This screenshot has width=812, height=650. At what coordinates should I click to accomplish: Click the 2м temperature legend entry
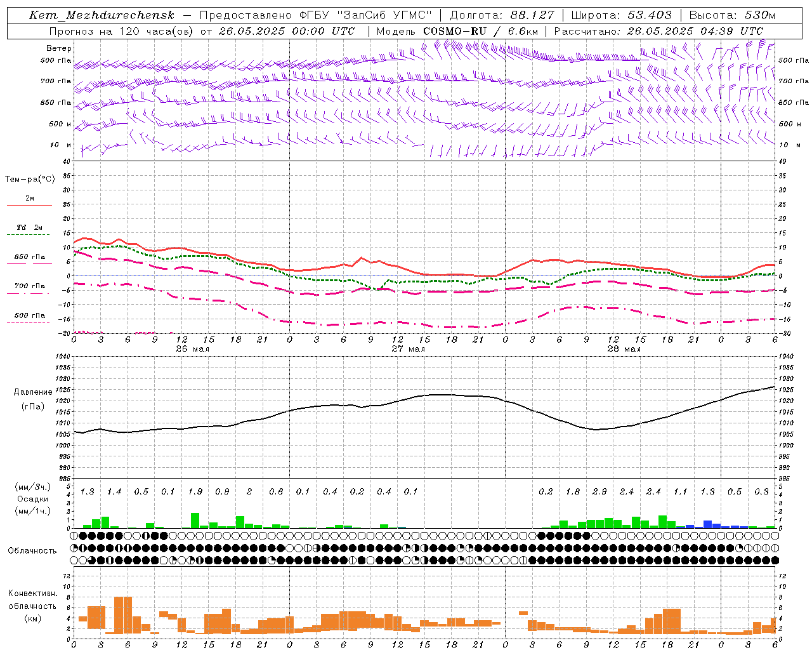(30, 199)
